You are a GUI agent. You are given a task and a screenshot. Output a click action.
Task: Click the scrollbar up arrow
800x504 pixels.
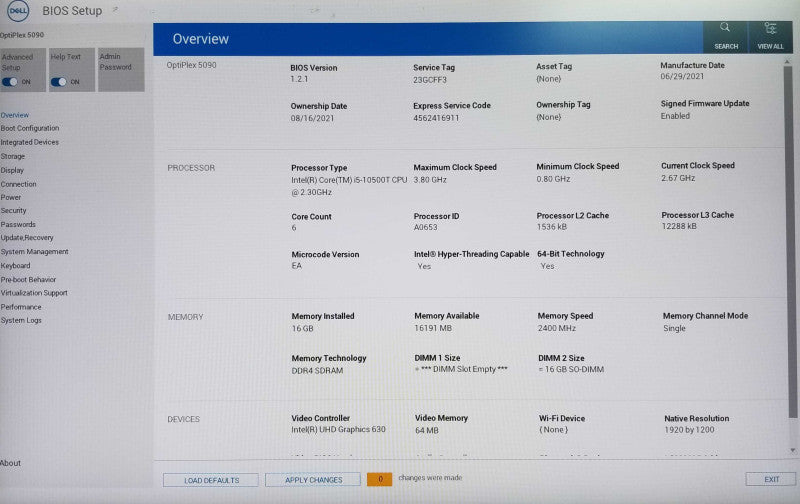pyautogui.click(x=787, y=62)
